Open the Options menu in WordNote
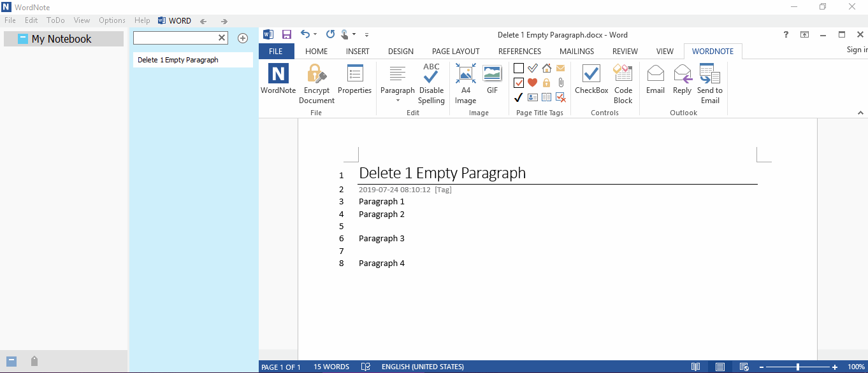Image resolution: width=868 pixels, height=373 pixels. point(112,20)
